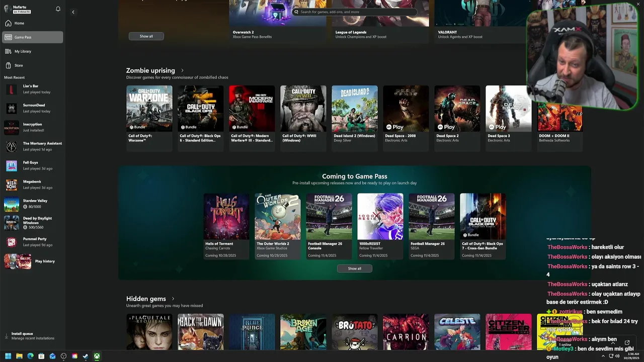Open Call of Duty: Black Ops 7 bundle card
The height and width of the screenshot is (362, 644).
[x=483, y=226]
